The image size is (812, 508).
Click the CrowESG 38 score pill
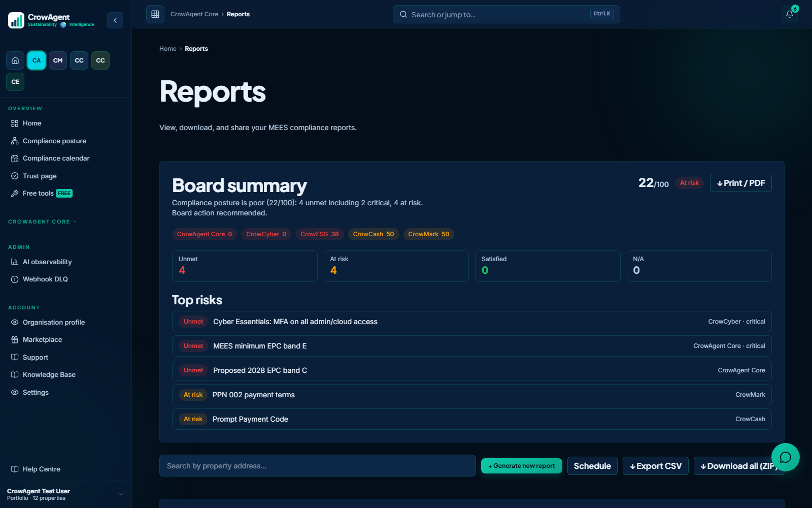(x=320, y=234)
